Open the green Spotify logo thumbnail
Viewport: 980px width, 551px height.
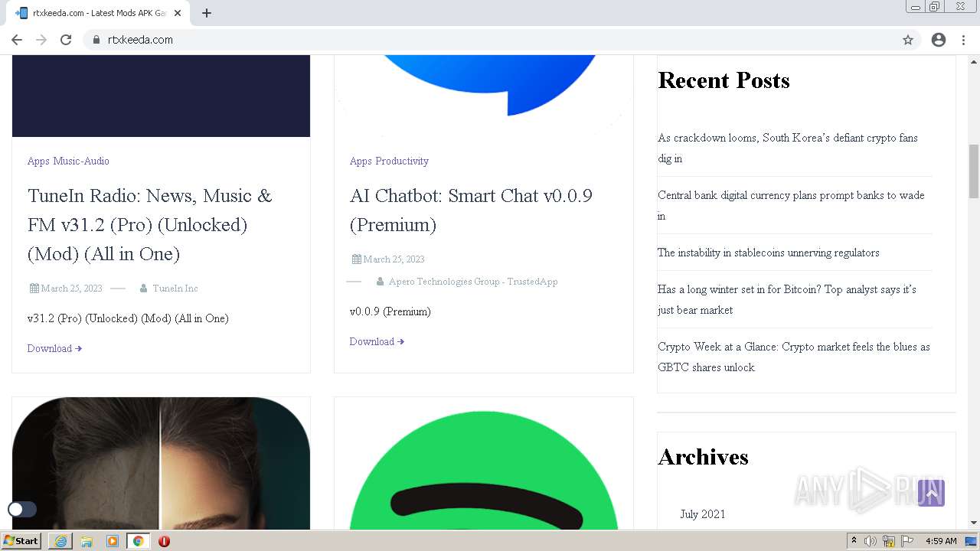tap(484, 463)
